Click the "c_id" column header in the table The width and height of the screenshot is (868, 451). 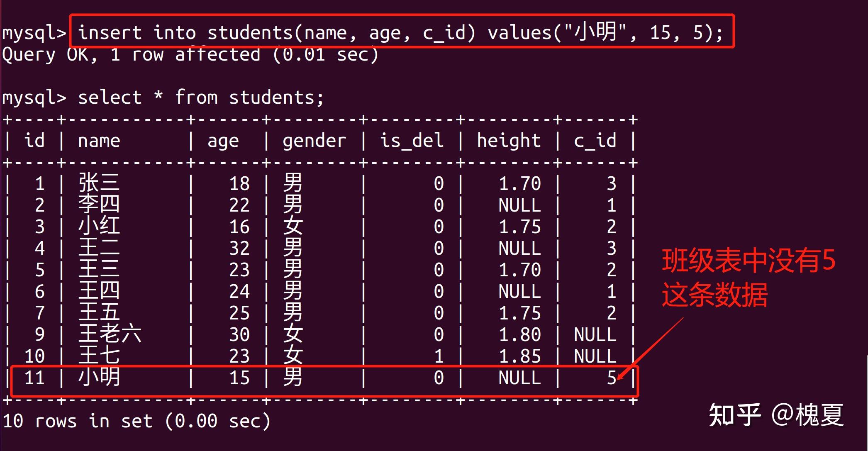click(x=595, y=141)
